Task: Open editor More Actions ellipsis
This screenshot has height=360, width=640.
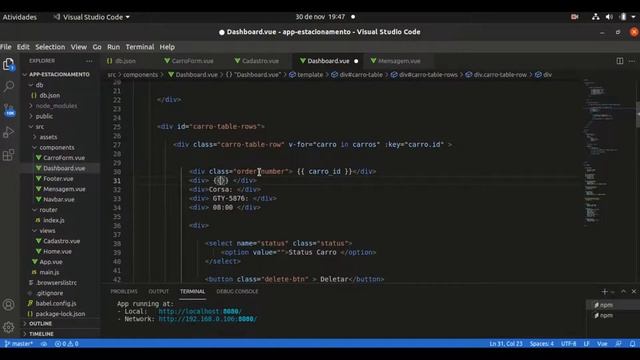Action: click(632, 61)
